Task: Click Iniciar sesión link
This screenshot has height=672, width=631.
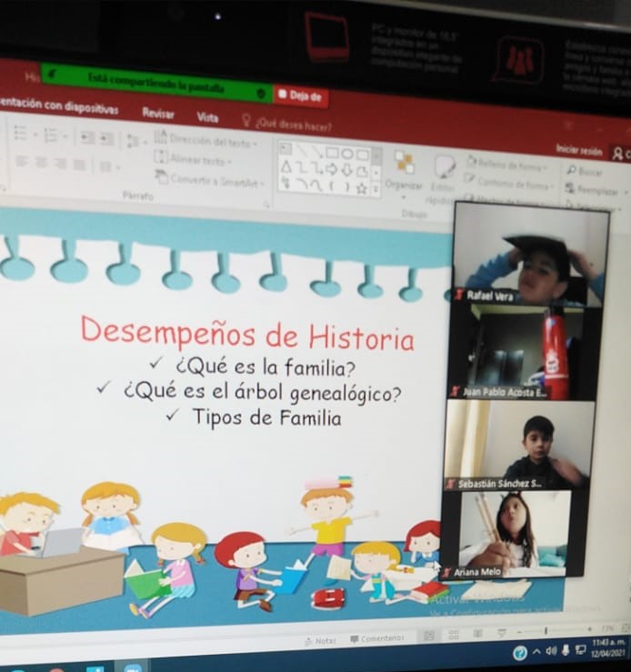Action: (x=579, y=150)
